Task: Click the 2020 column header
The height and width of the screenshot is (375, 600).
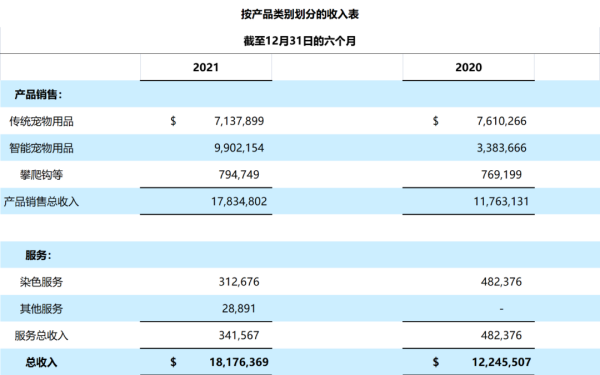Action: (468, 67)
